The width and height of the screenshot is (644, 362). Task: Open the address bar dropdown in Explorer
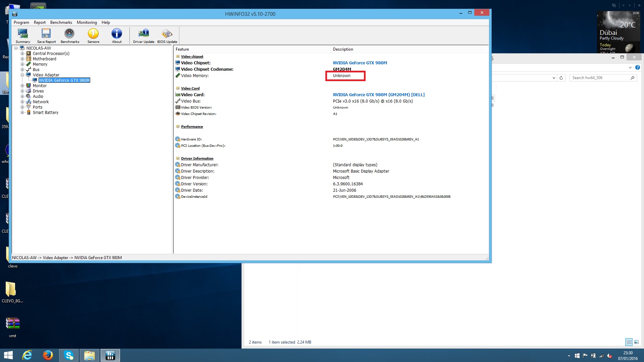(x=554, y=78)
